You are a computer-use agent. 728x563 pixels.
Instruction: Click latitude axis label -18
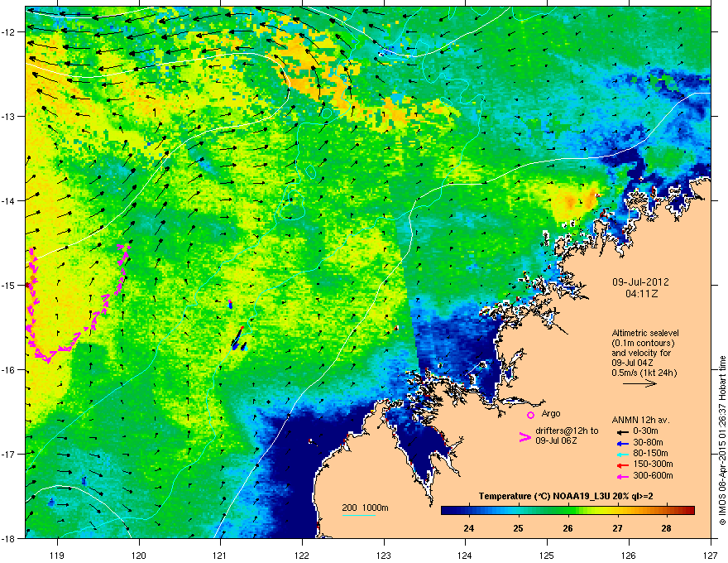pyautogui.click(x=9, y=538)
